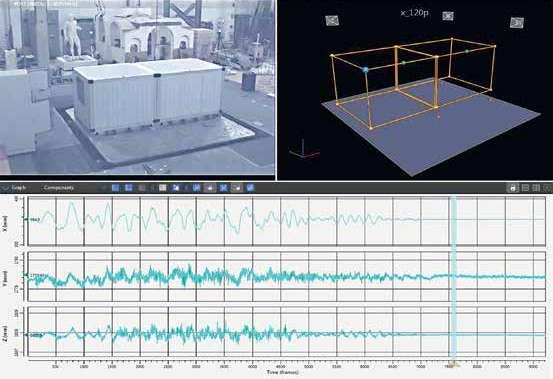The width and height of the screenshot is (553, 379).
Task: Click the XYZ axes gizmo in 3D view
Action: tap(304, 149)
